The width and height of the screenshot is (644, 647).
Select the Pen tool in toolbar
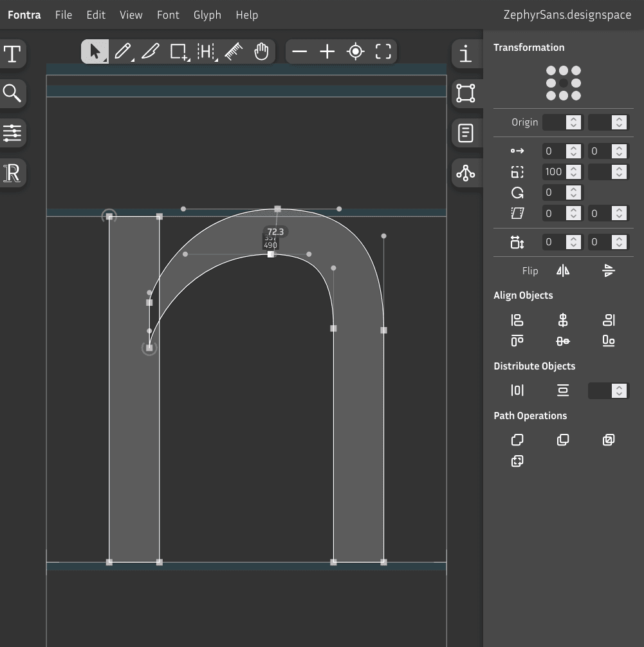point(122,52)
